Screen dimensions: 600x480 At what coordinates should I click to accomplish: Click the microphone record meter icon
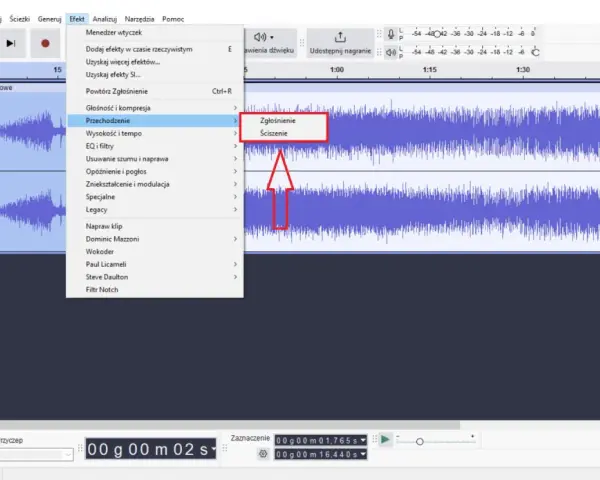pos(391,34)
